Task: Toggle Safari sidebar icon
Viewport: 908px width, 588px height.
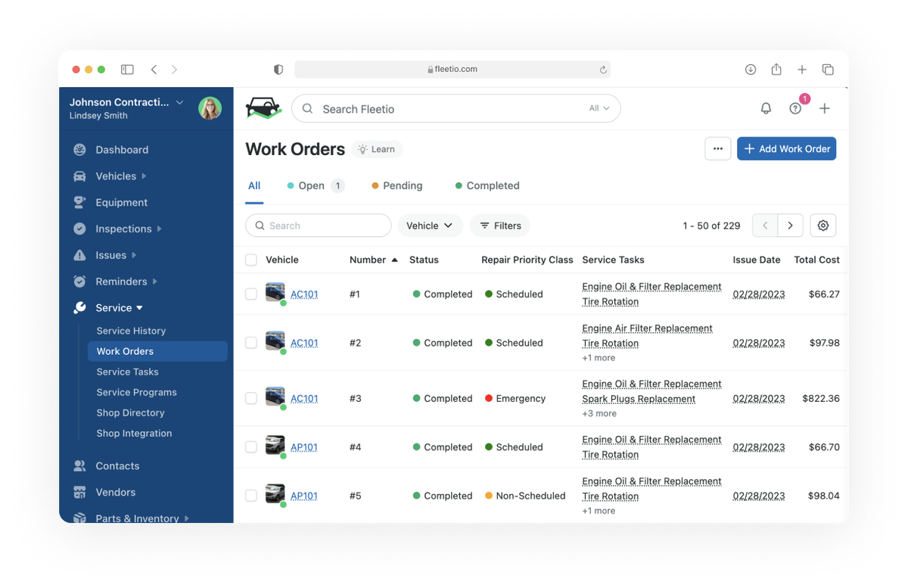Action: coord(127,70)
